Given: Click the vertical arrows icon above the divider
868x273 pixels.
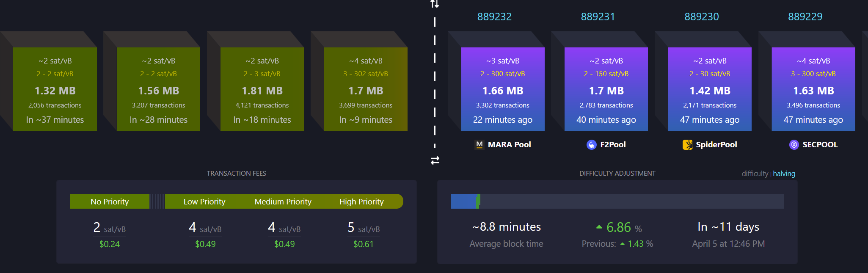Looking at the screenshot, I should (435, 4).
